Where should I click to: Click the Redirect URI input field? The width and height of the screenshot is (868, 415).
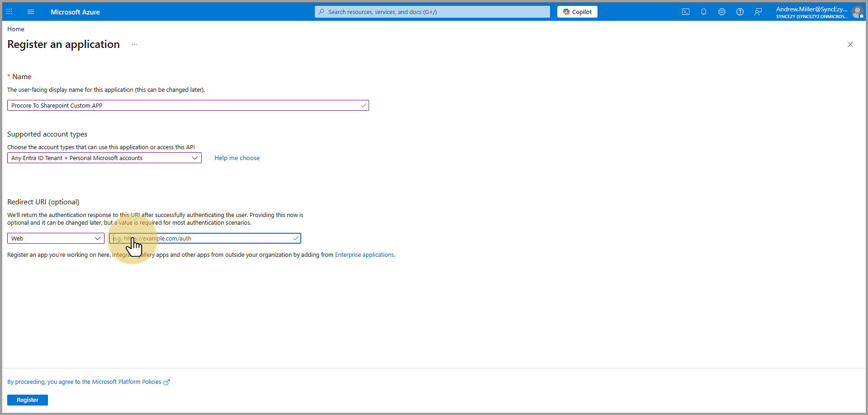click(x=204, y=238)
